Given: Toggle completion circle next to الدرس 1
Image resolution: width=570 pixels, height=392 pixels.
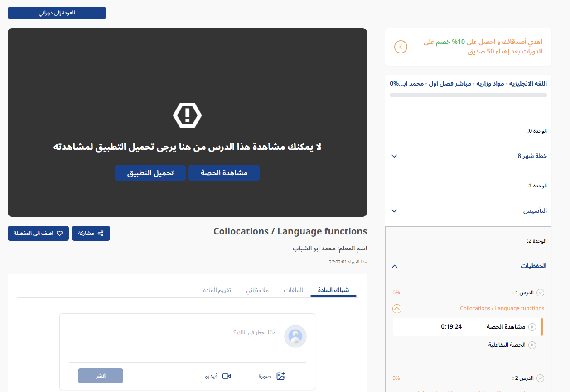Looking at the screenshot, I should pos(540,292).
